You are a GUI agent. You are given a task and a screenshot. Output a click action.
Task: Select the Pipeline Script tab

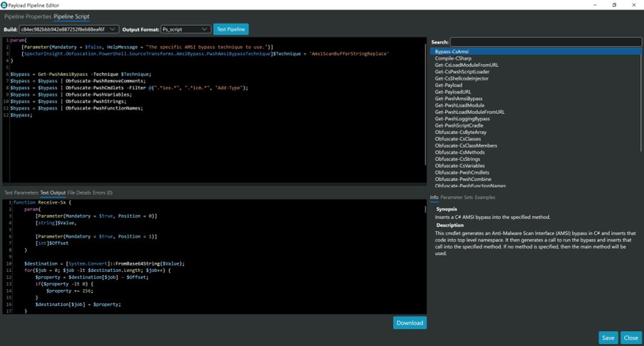click(71, 17)
